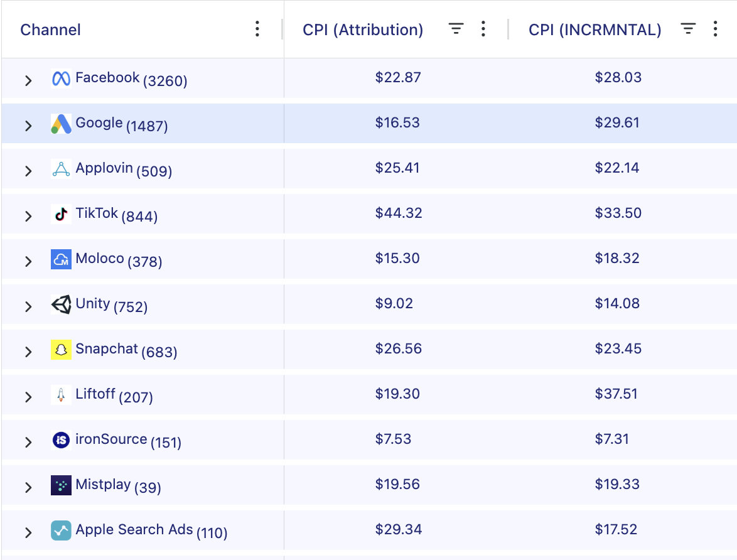Click the Google Ads logo icon

tap(61, 124)
